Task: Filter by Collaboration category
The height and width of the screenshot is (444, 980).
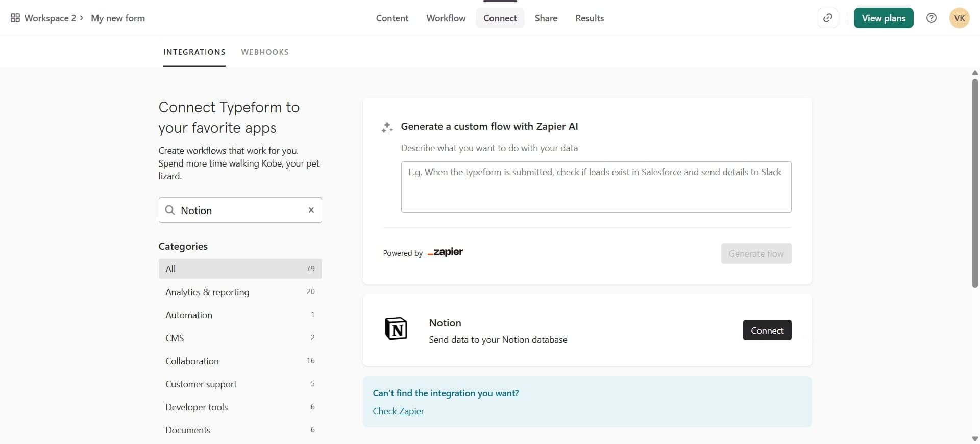Action: point(192,361)
